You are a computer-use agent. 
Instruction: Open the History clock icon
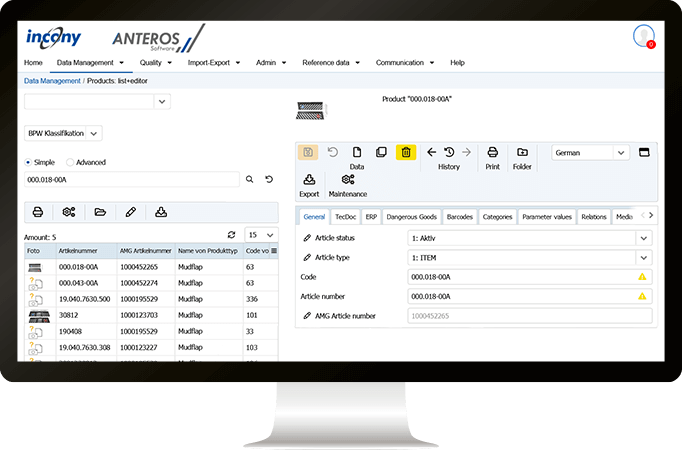pyautogui.click(x=449, y=152)
